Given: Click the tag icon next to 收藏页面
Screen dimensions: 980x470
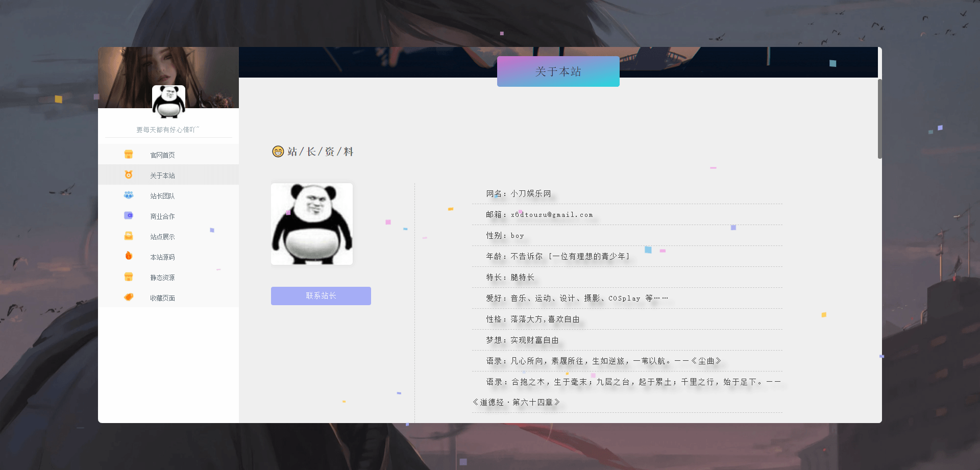Looking at the screenshot, I should click(129, 297).
